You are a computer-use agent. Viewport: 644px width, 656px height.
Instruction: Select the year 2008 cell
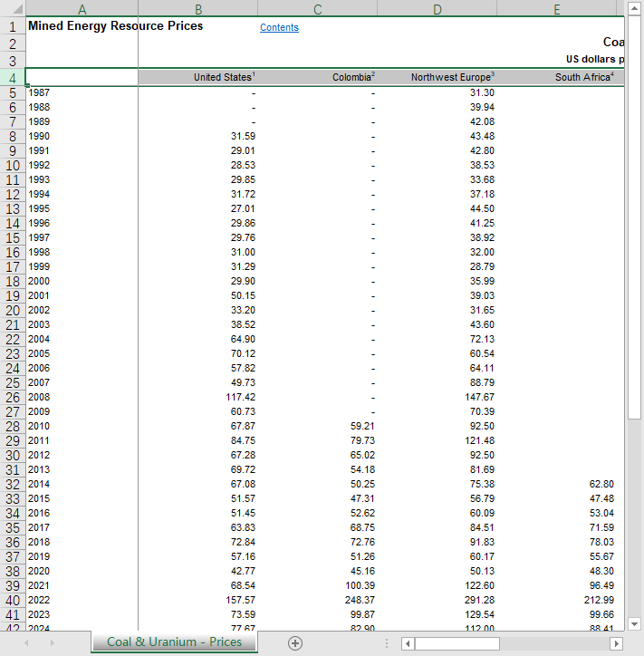coord(82,397)
